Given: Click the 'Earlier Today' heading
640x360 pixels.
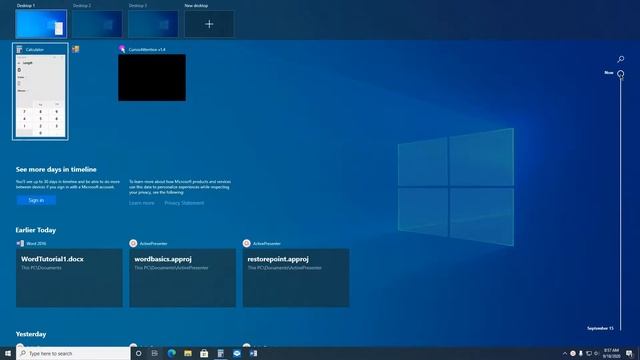Looking at the screenshot, I should 36,230.
